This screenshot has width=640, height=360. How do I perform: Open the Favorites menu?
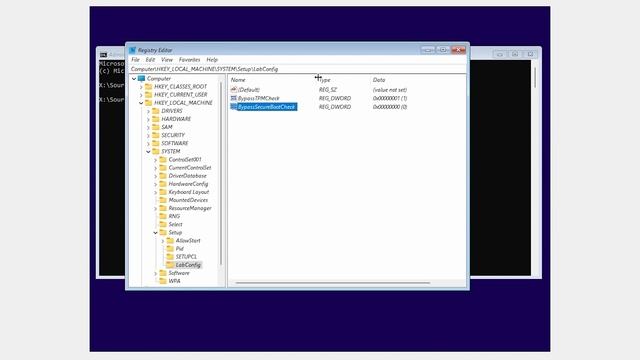(189, 60)
